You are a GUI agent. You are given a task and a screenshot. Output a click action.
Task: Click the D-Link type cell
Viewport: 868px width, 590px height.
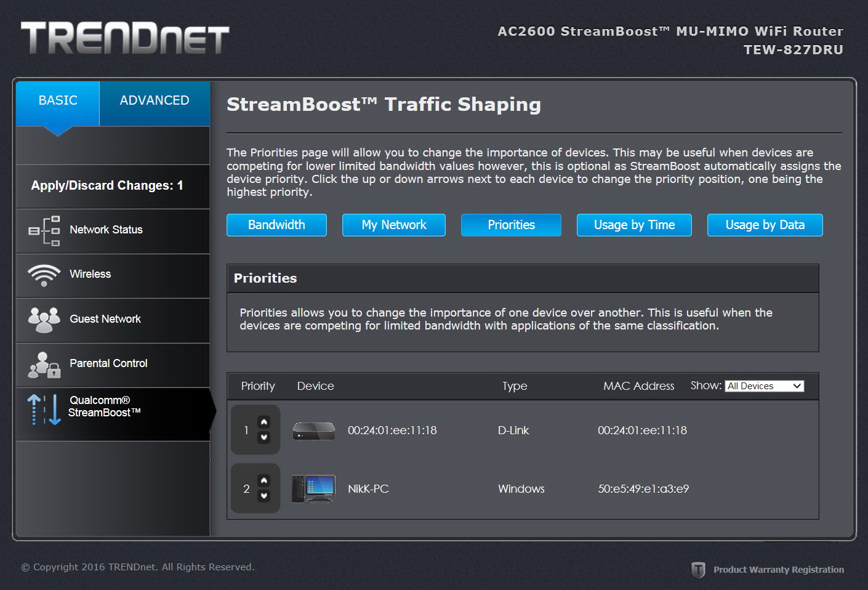point(513,430)
